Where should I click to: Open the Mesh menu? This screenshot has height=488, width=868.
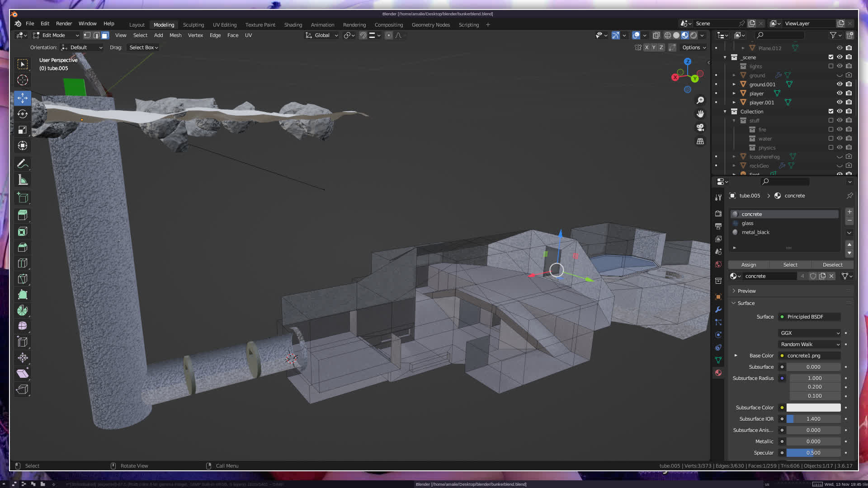coord(175,35)
